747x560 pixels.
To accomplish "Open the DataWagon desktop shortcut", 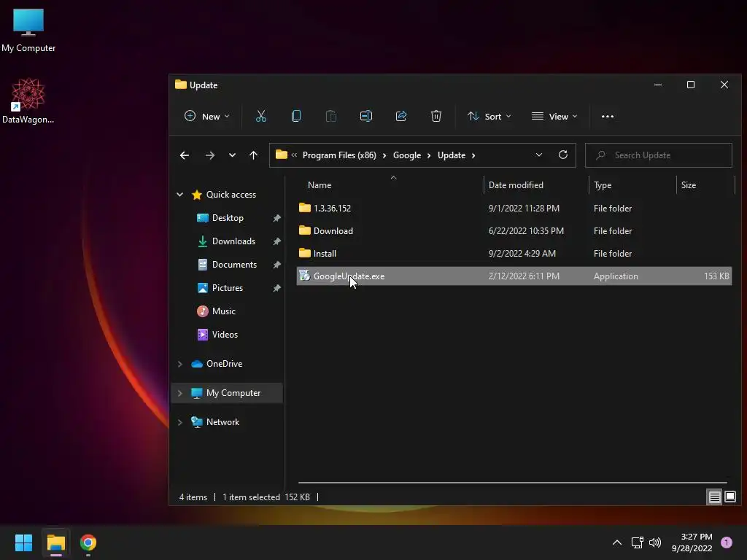I will pyautogui.click(x=28, y=101).
